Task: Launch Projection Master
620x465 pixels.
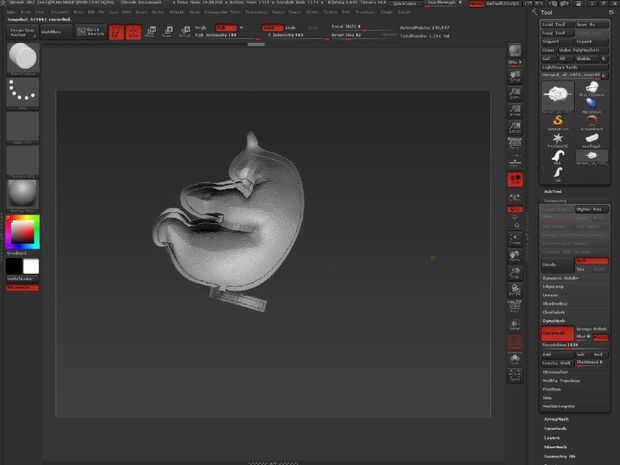Action: point(22,32)
